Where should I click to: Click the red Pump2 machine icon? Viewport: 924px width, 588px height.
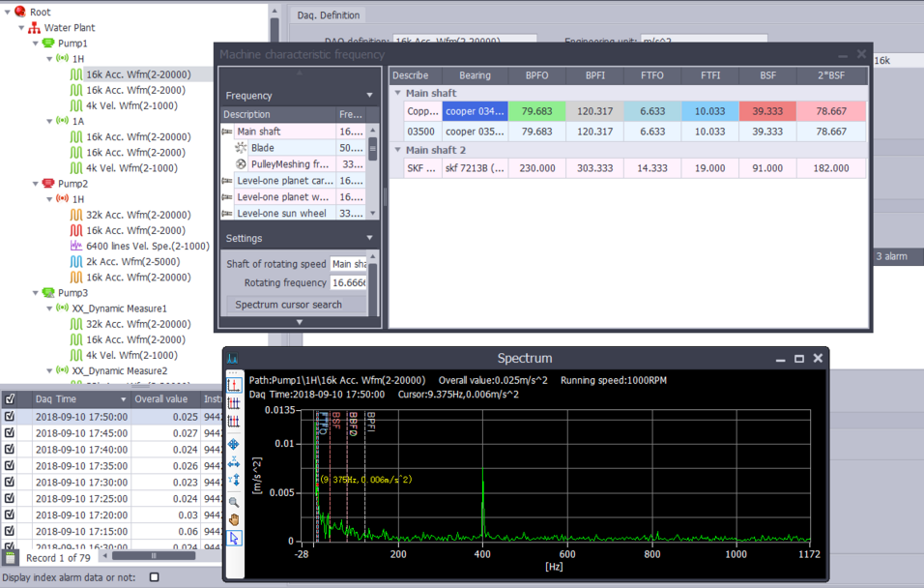coord(48,184)
